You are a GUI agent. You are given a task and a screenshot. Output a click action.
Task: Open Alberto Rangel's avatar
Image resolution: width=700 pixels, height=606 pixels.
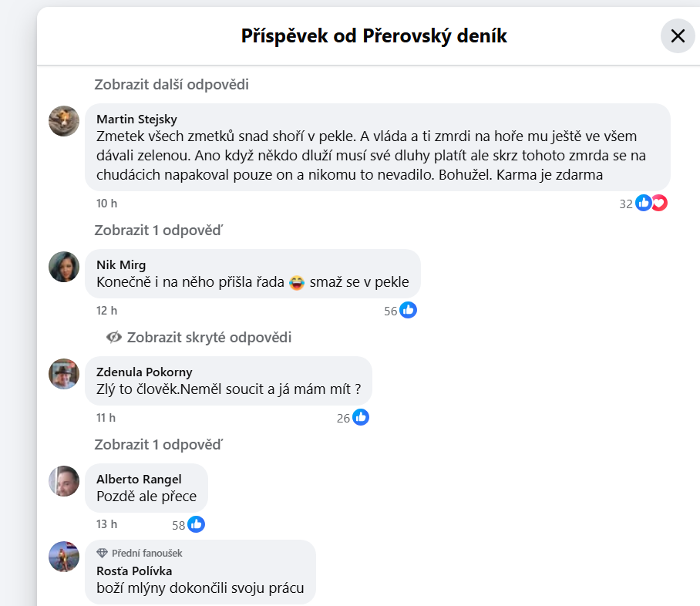(64, 481)
